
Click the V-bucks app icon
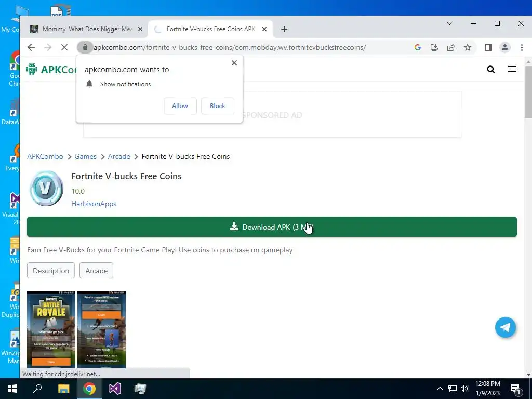[46, 188]
